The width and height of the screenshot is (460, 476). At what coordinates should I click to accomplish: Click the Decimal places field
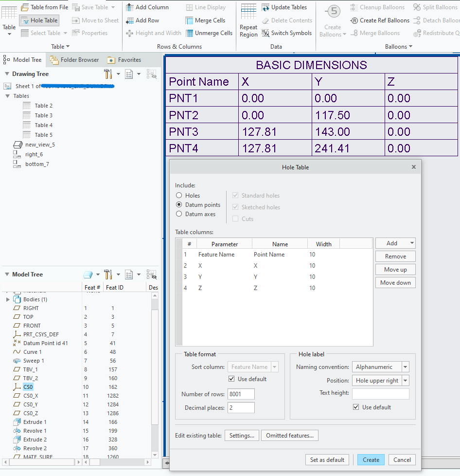[241, 408]
